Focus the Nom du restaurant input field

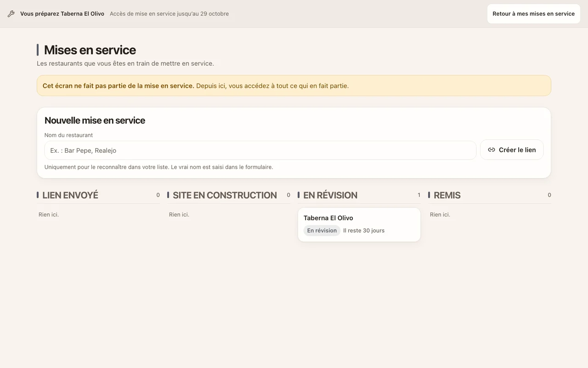260,150
